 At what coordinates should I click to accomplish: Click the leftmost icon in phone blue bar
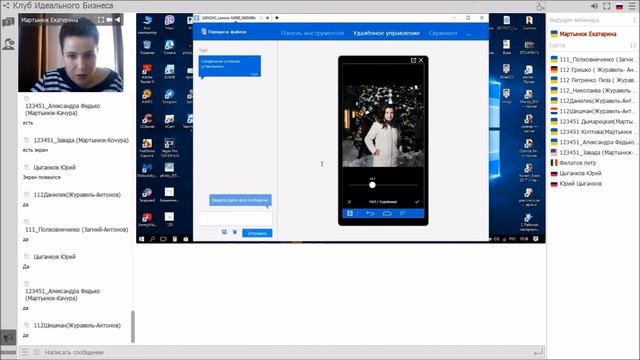[x=350, y=213]
